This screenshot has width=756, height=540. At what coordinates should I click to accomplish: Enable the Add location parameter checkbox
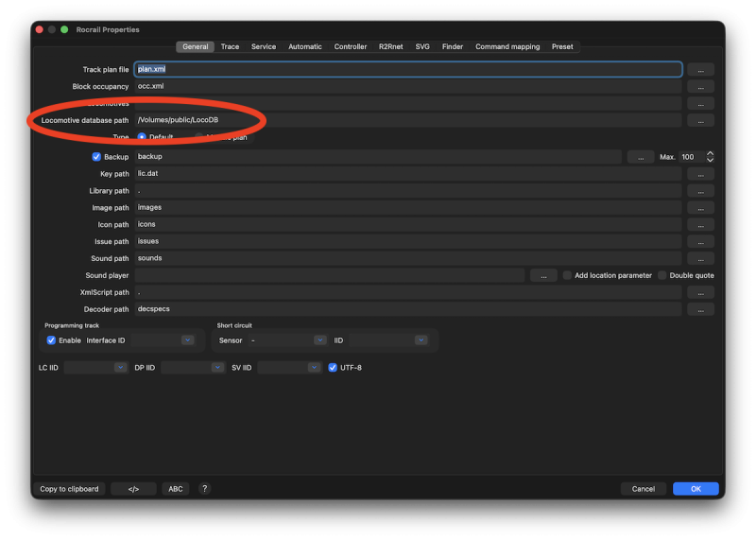tap(567, 275)
